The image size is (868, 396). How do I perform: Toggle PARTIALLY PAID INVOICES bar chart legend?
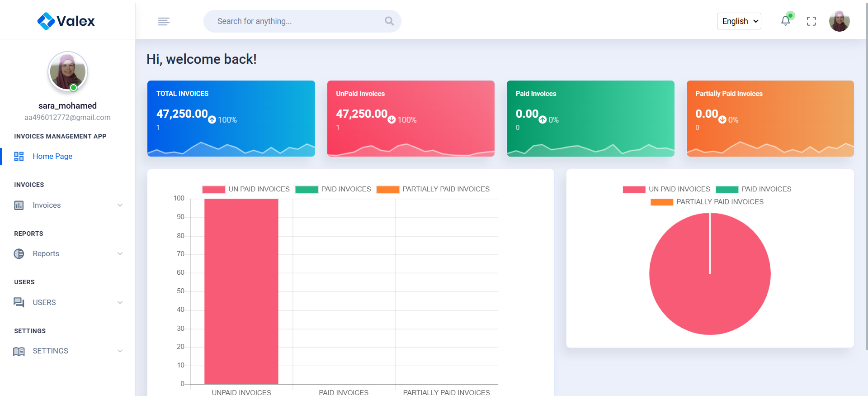(x=433, y=189)
